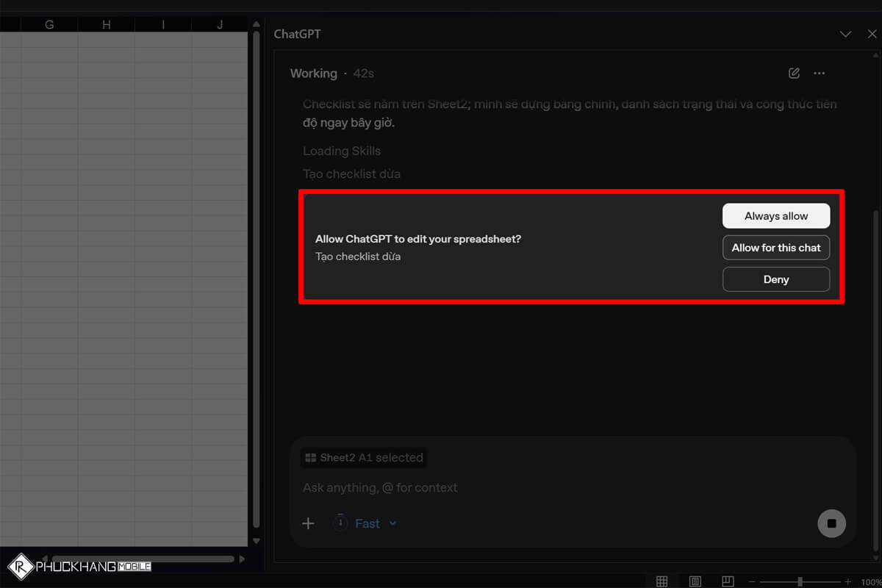This screenshot has width=882, height=588.
Task: Zoom in with the plus button
Action: [x=848, y=581]
